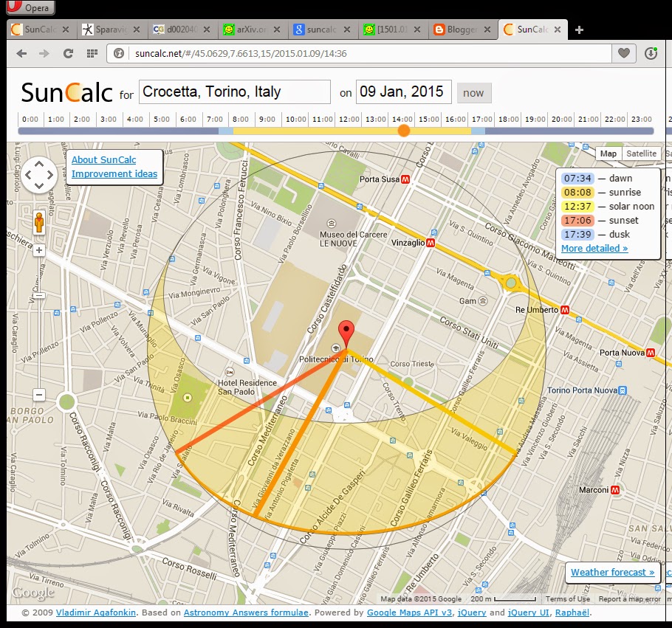Click the Street View pegman icon
The width and height of the screenshot is (672, 628).
point(39,223)
